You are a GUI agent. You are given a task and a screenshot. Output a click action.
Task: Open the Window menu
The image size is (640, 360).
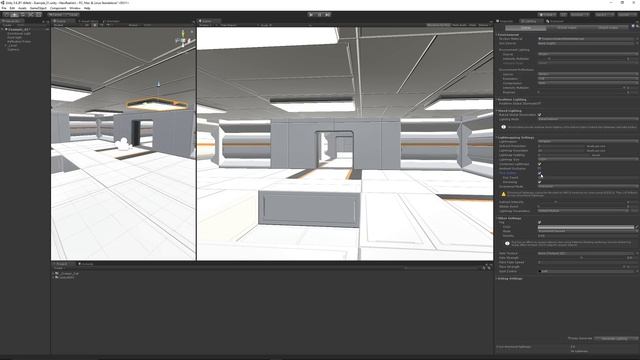pos(75,8)
